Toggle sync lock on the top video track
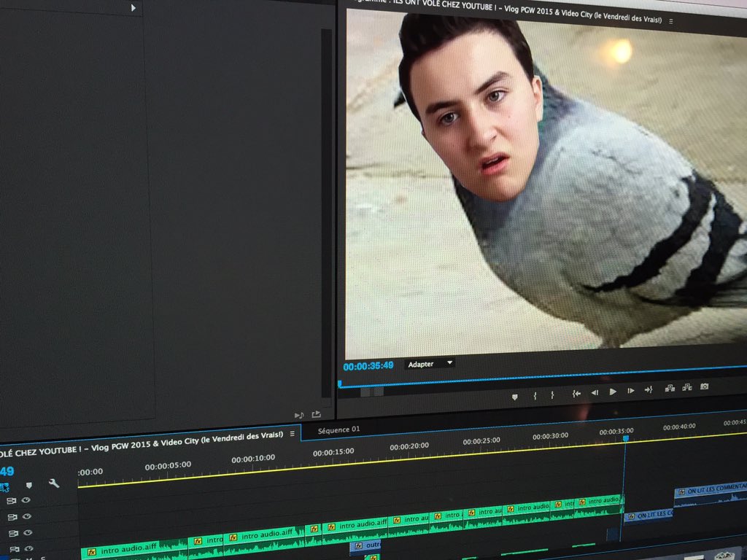This screenshot has width=747, height=560. click(12, 501)
